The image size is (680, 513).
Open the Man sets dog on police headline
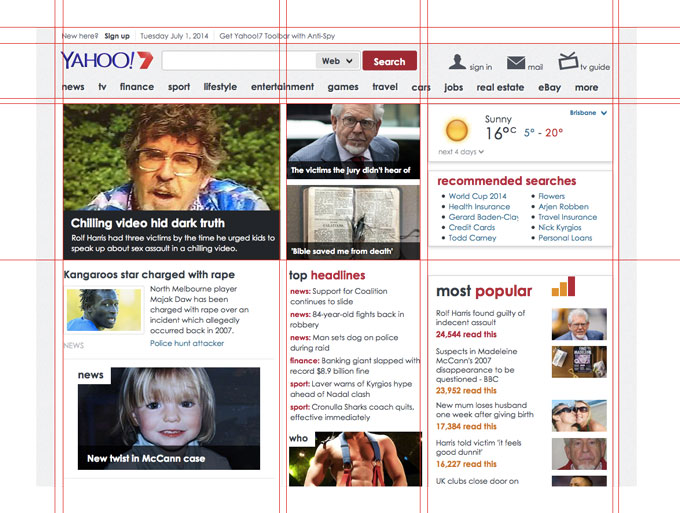pos(344,343)
